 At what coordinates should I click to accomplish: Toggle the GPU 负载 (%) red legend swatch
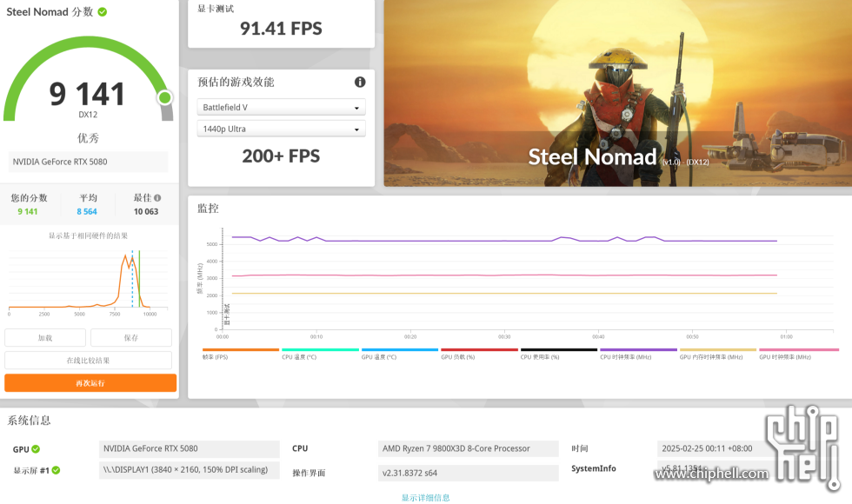click(479, 349)
